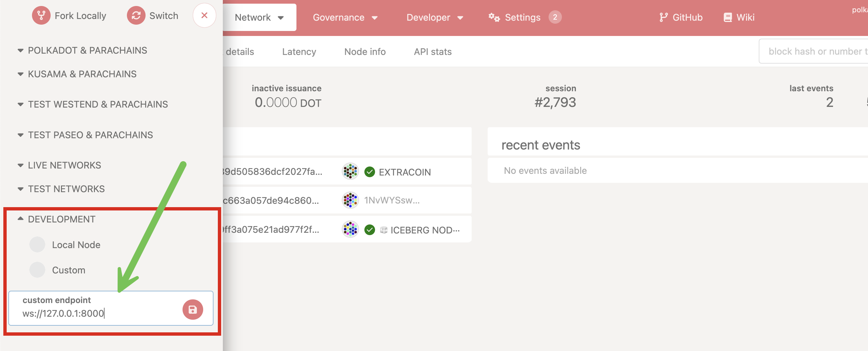This screenshot has height=351, width=868.
Task: Open the Wiki via its book icon
Action: point(727,17)
